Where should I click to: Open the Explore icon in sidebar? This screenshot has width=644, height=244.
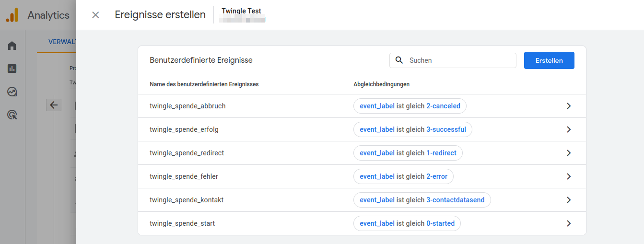12,92
